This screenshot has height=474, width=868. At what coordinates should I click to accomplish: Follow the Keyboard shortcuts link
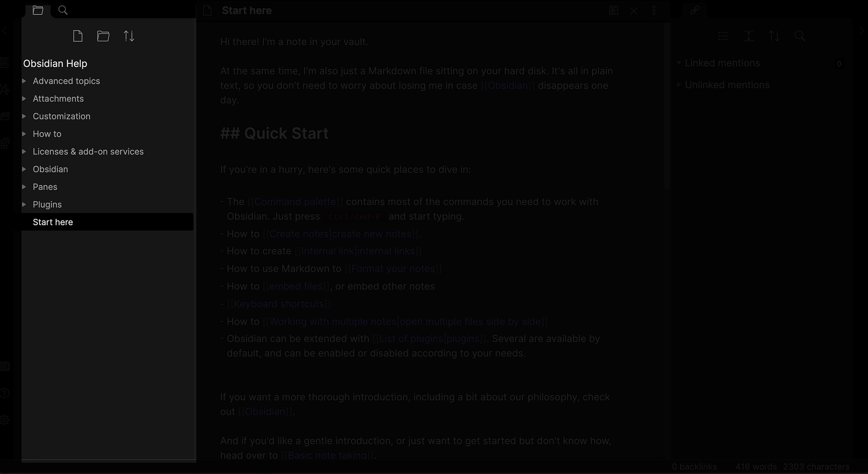pos(279,304)
